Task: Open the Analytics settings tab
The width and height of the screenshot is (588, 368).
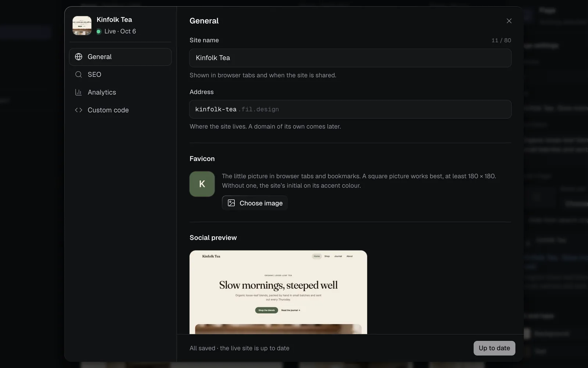Action: coord(120,92)
